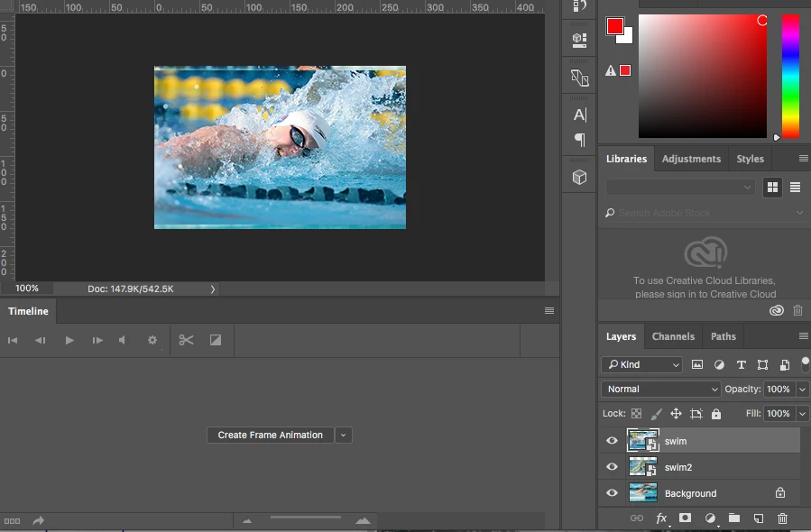Toggle lock all padlock icon

coord(716,414)
